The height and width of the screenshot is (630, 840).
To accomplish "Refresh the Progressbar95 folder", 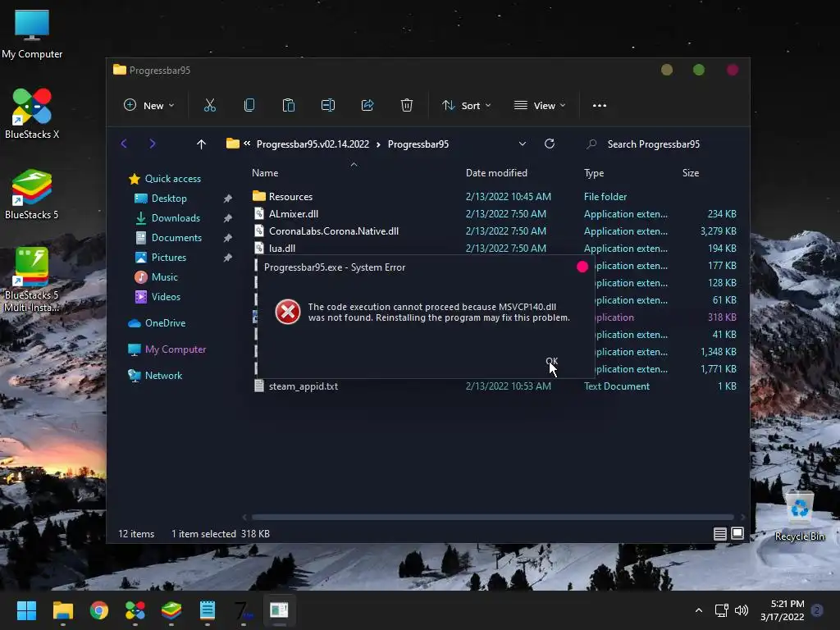I will click(550, 144).
